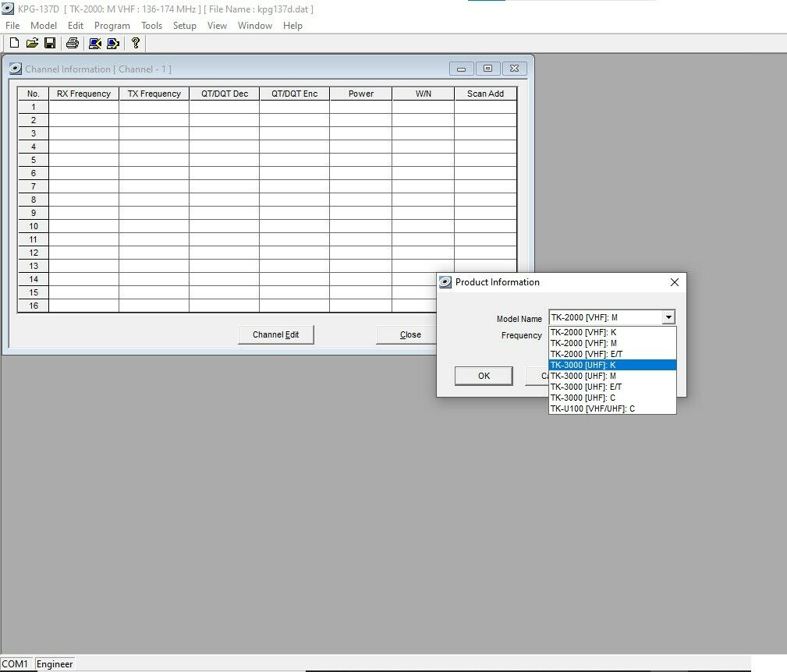
Task: Click the Print toolbar icon
Action: 73,43
